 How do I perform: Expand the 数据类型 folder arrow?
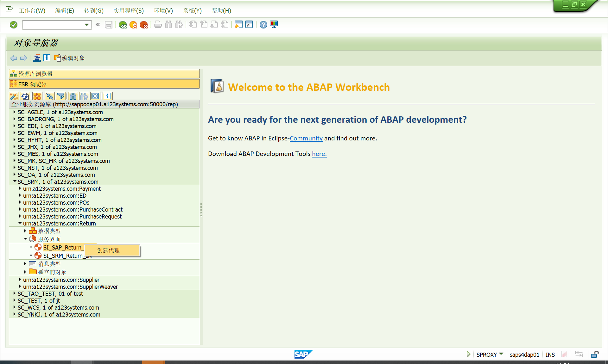coord(25,231)
